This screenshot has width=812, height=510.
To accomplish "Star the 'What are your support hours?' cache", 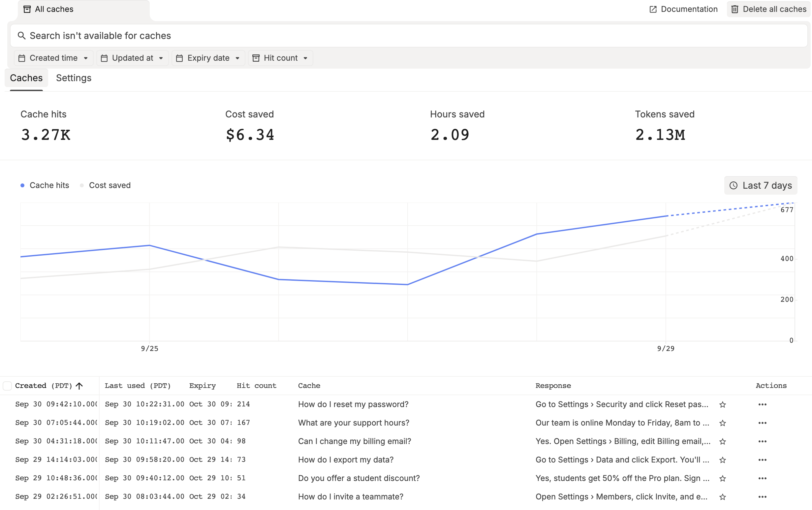I will pos(722,423).
